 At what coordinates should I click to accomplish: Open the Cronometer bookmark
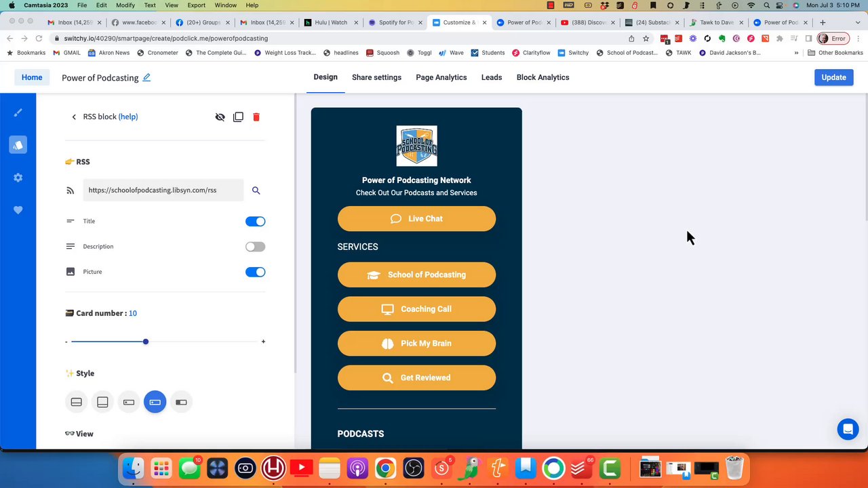click(x=157, y=53)
